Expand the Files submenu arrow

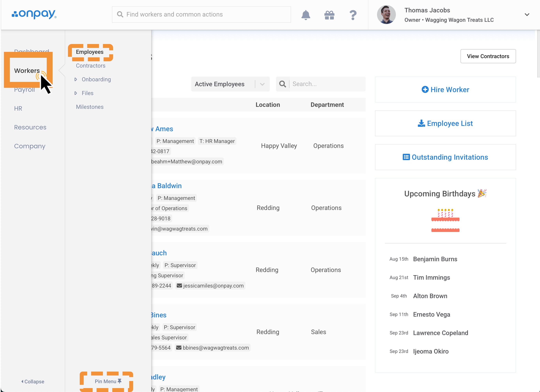click(x=76, y=93)
